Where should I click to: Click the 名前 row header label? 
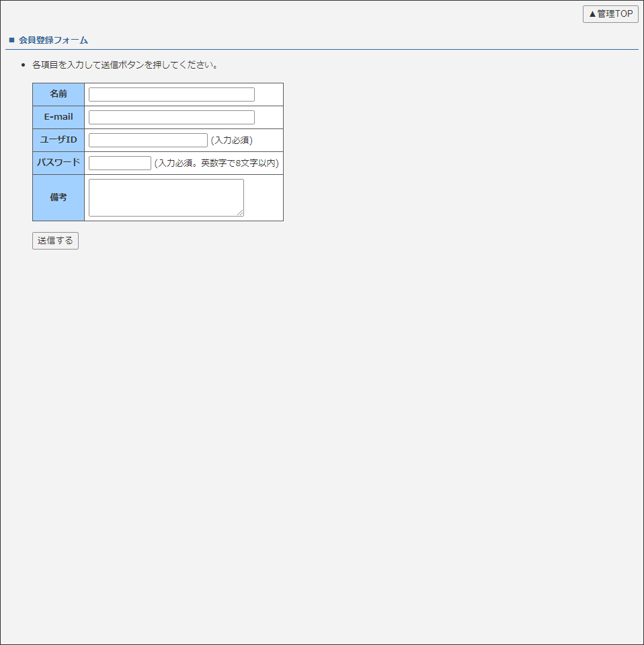[58, 94]
